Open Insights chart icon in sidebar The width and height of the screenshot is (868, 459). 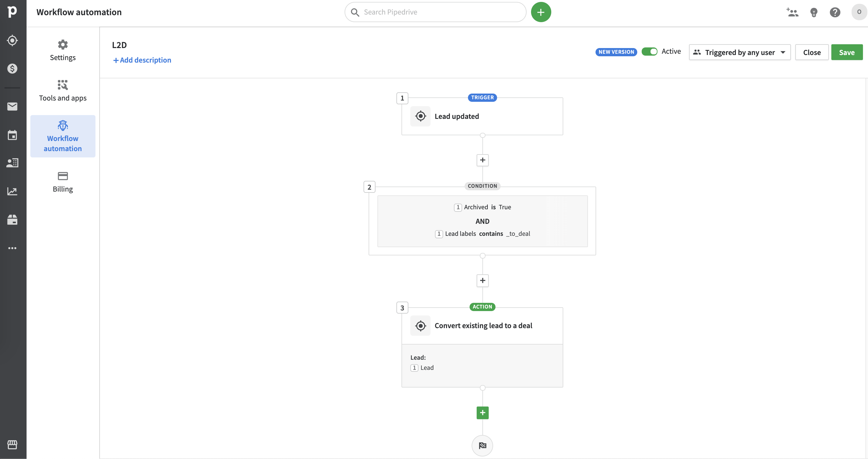[x=12, y=192]
